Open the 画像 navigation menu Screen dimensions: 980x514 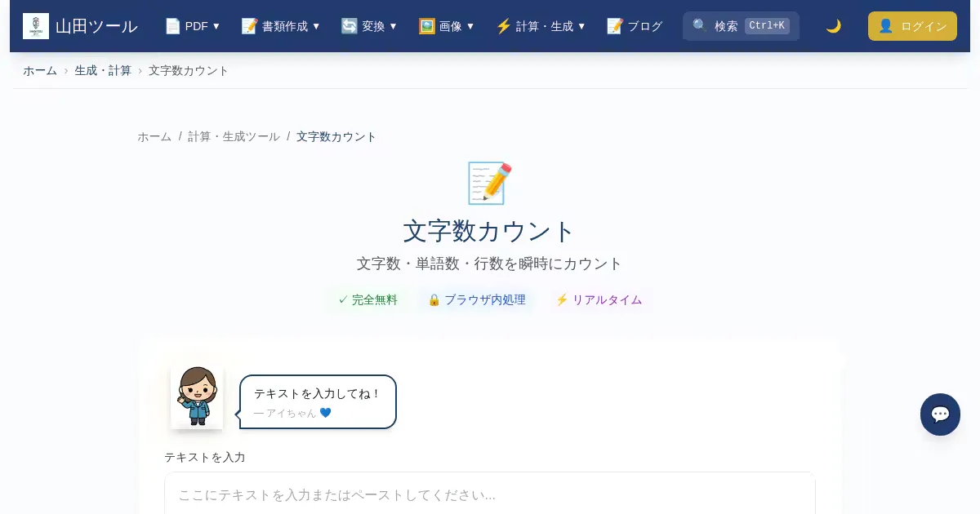coord(447,26)
